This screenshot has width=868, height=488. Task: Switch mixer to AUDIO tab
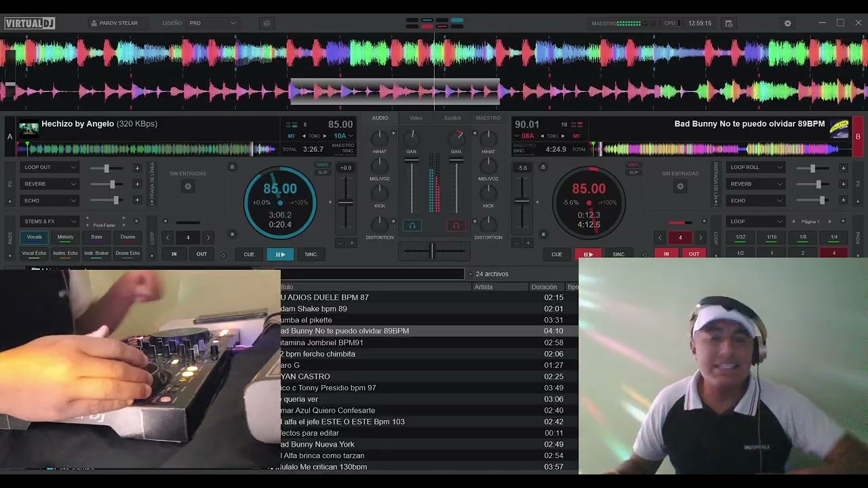[x=380, y=118]
